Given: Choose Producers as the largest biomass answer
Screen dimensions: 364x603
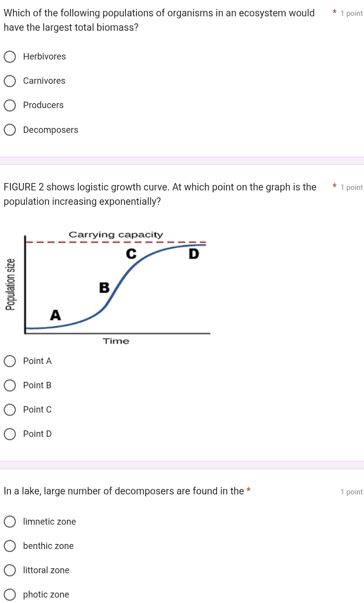Looking at the screenshot, I should (9, 105).
